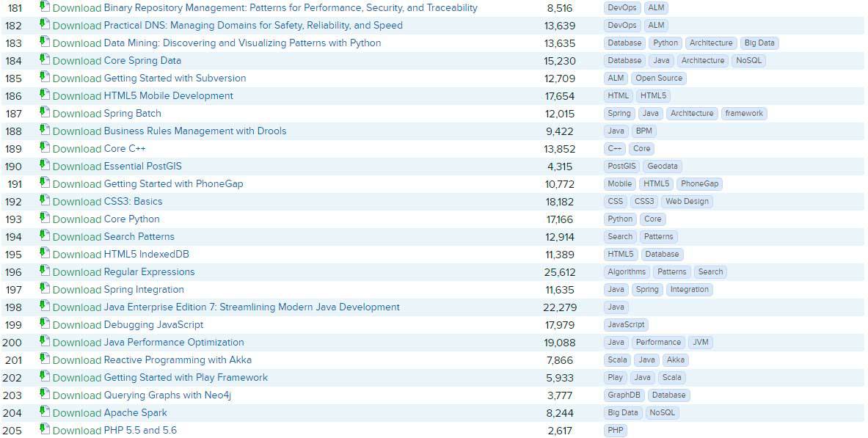Select the Open Source tag

click(659, 79)
